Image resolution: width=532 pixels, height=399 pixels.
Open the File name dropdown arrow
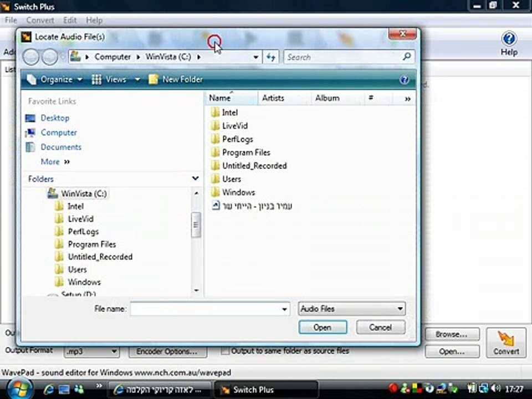[284, 309]
